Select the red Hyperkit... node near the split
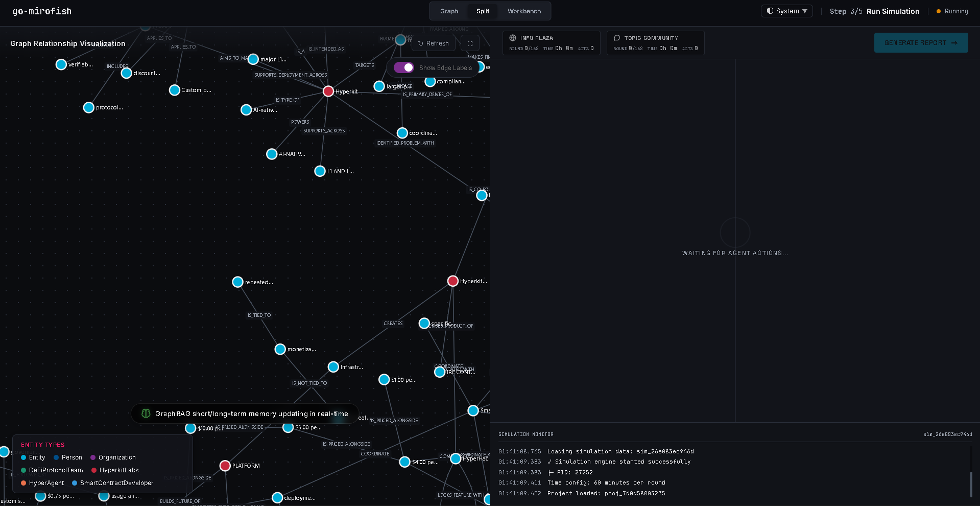 tap(453, 281)
